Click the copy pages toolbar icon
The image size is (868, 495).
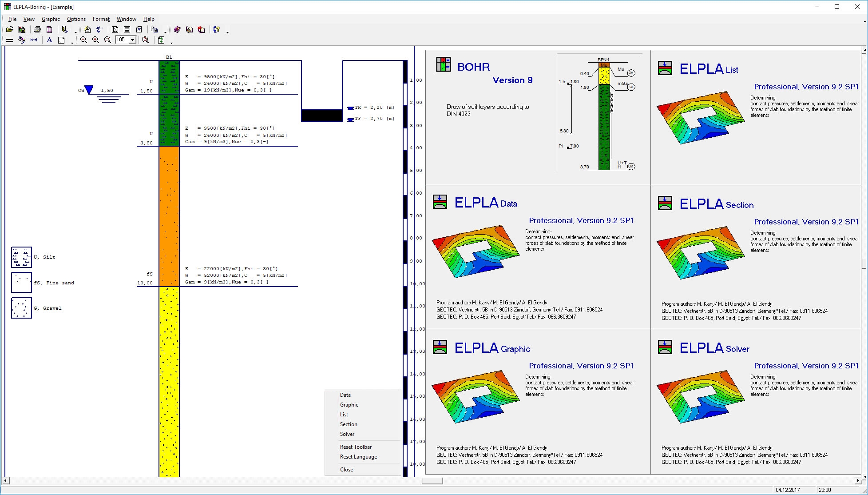tap(155, 30)
